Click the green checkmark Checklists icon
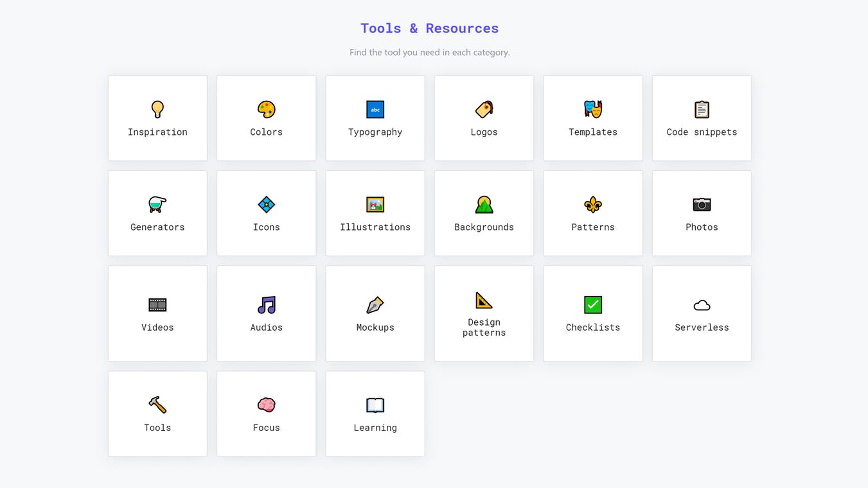 point(592,304)
